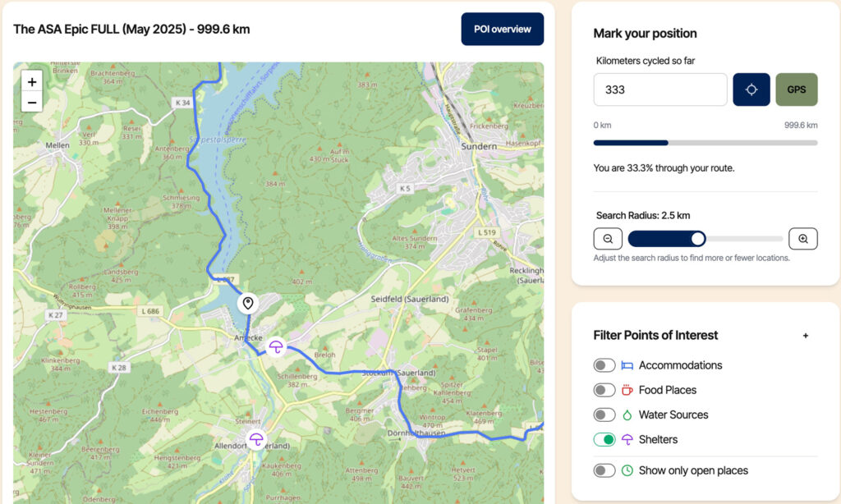
Task: Focus the kilometers cycled input field
Action: [x=660, y=89]
